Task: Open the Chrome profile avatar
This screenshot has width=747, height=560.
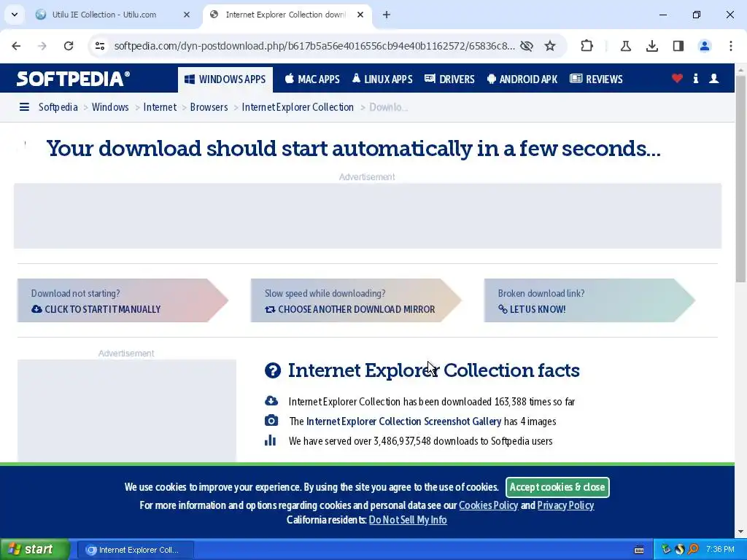Action: [705, 46]
